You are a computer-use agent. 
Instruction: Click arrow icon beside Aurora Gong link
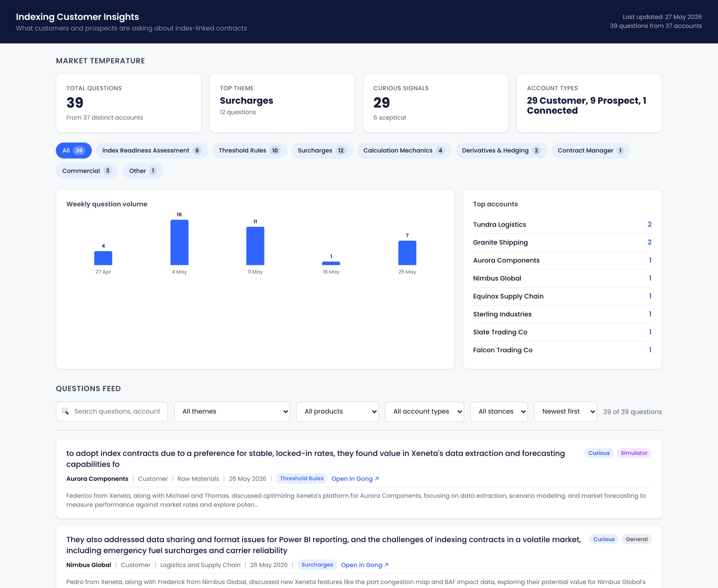(377, 478)
